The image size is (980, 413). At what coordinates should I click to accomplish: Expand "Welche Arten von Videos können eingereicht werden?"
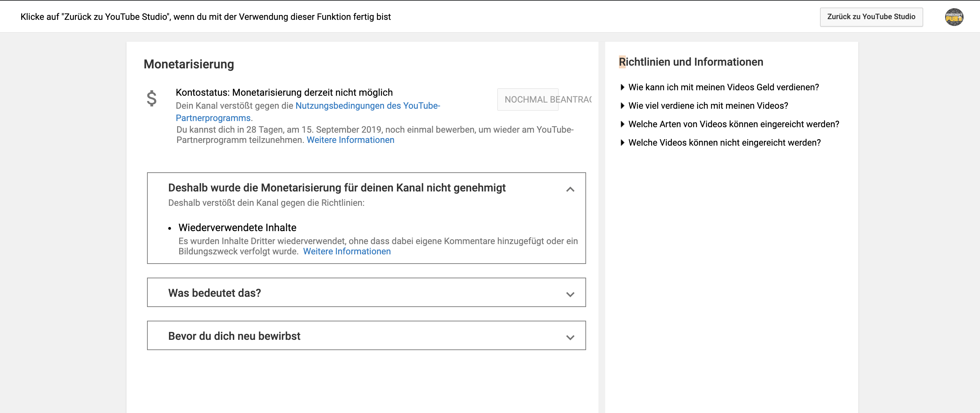click(x=730, y=124)
